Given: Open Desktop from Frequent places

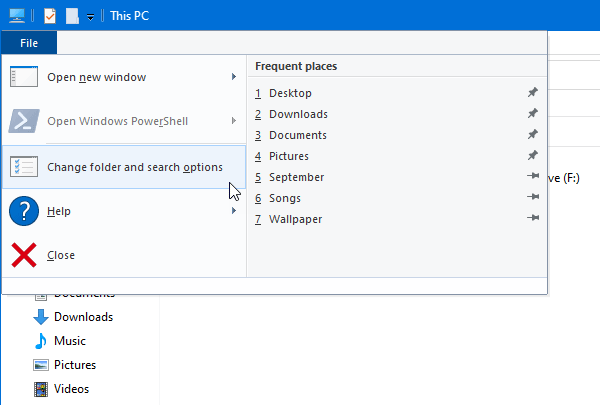Looking at the screenshot, I should tap(397, 93).
